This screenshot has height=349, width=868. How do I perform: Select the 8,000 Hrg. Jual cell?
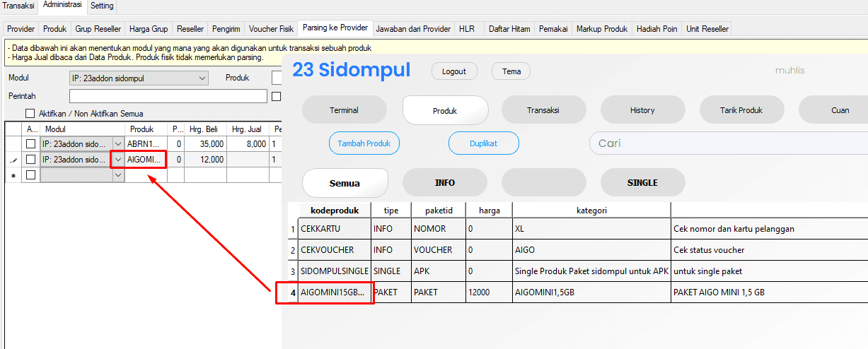point(248,143)
